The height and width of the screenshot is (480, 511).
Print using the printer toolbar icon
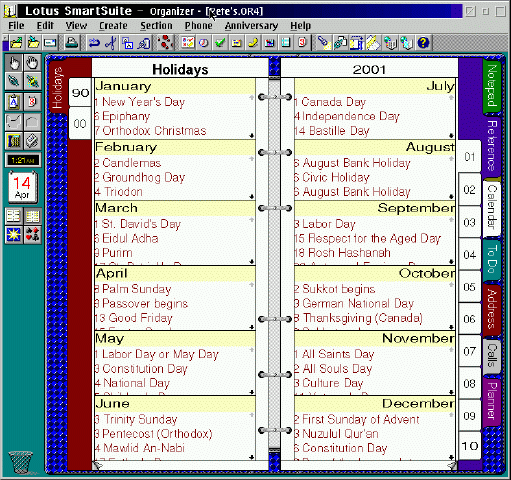pos(71,43)
